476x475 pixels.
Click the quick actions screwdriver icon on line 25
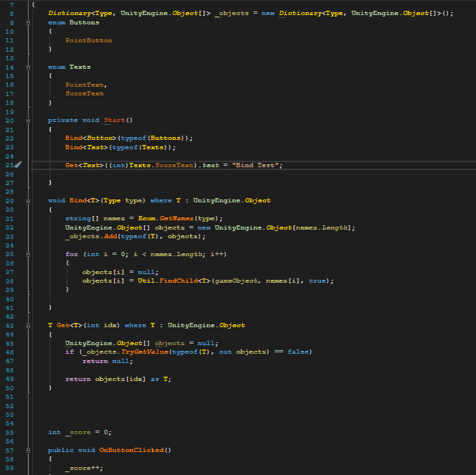tap(18, 165)
